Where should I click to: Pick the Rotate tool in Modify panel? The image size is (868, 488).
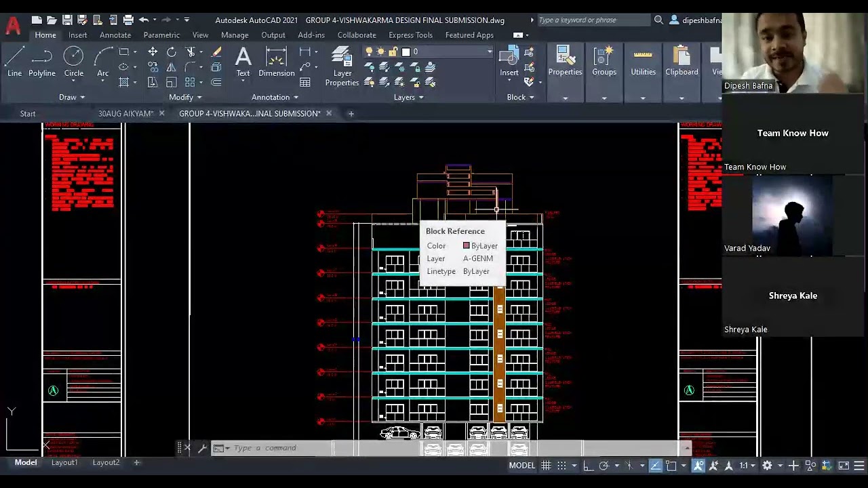[x=172, y=52]
